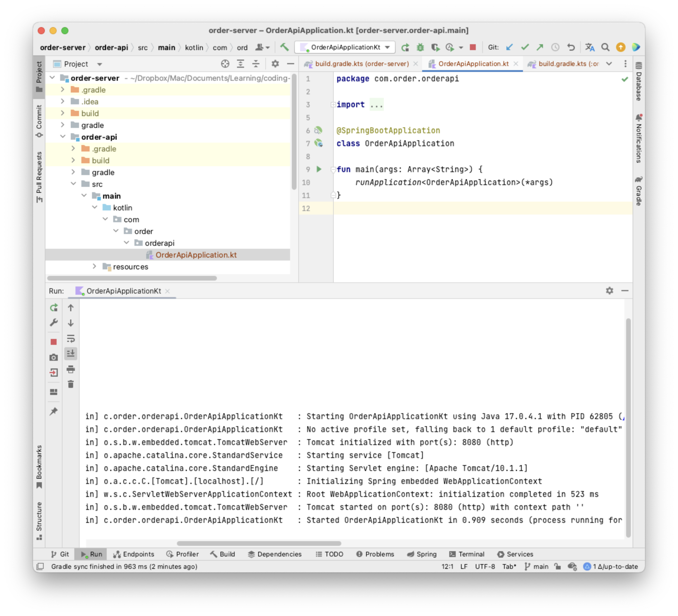
Task: Click the Build project hammer icon
Action: point(284,47)
